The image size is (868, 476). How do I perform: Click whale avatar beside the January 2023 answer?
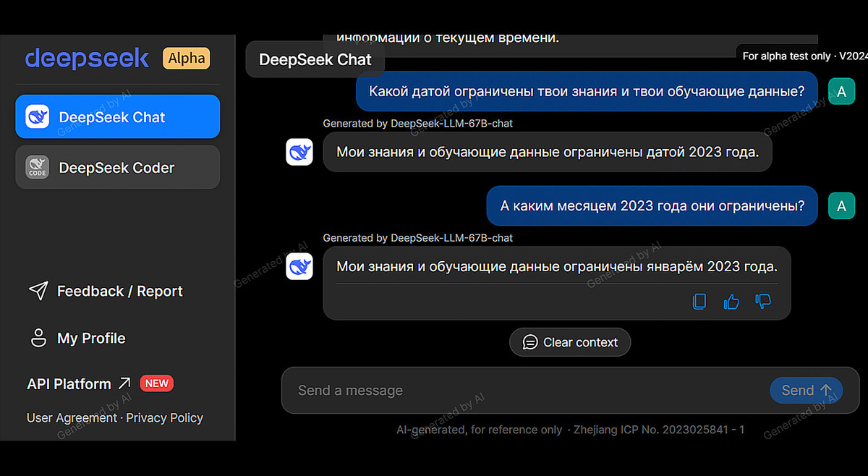point(299,266)
